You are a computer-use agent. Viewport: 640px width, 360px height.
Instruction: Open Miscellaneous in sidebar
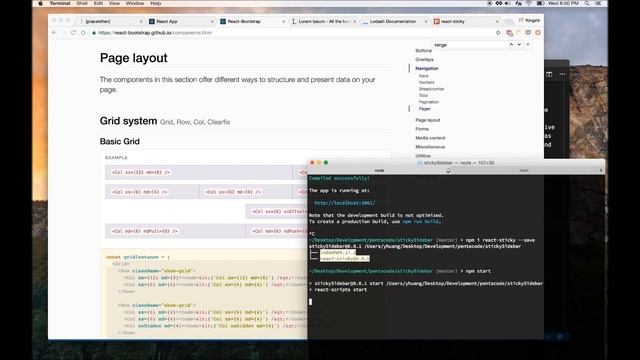[430, 147]
